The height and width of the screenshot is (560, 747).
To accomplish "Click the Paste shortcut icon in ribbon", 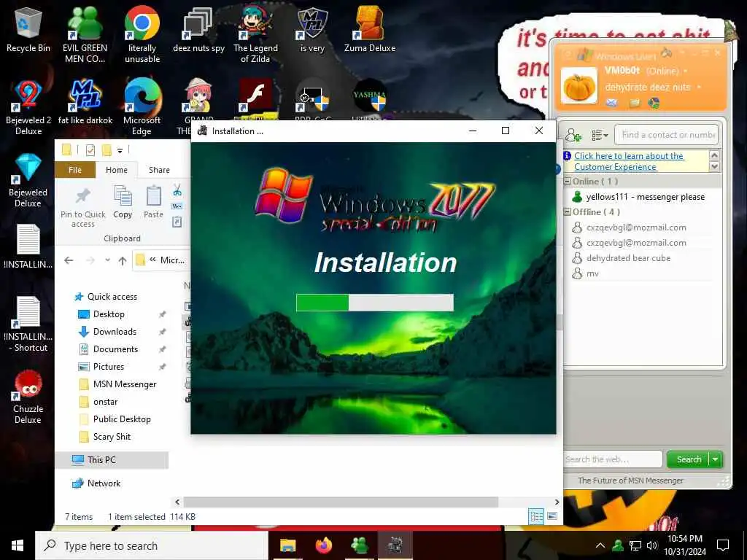I will coord(177,222).
